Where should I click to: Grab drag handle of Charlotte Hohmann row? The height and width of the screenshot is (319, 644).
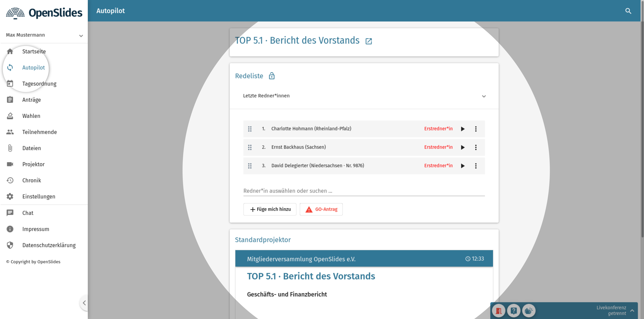click(250, 129)
